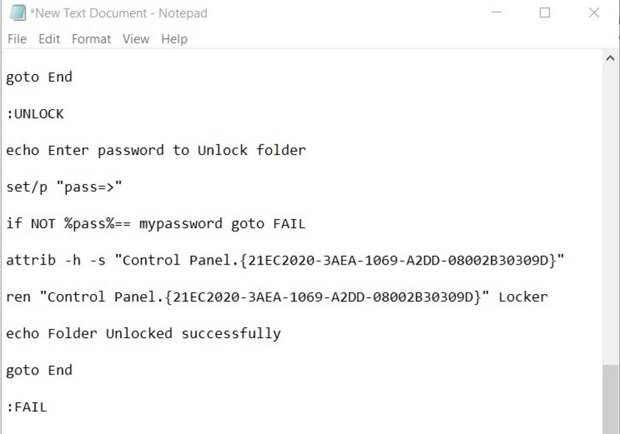The image size is (620, 434).
Task: Open the View menu
Action: [136, 39]
